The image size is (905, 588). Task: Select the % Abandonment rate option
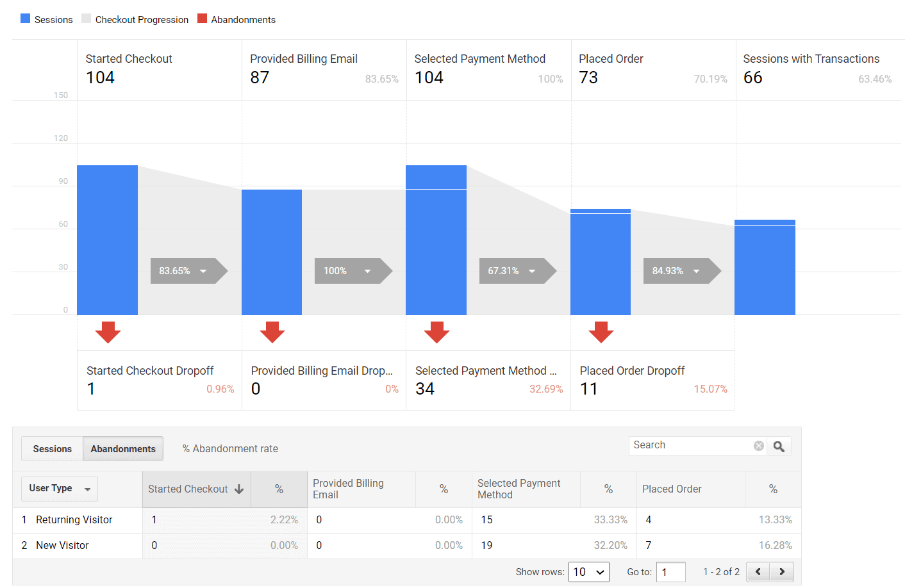pyautogui.click(x=230, y=449)
